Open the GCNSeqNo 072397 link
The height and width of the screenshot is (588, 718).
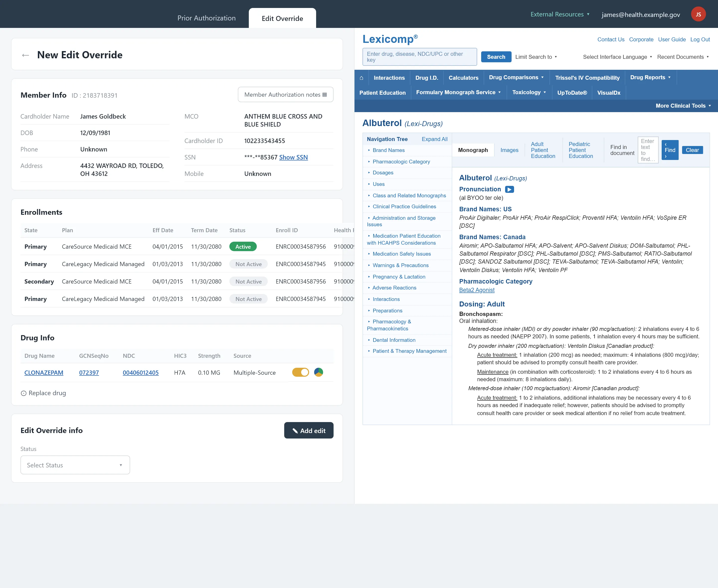coord(89,372)
